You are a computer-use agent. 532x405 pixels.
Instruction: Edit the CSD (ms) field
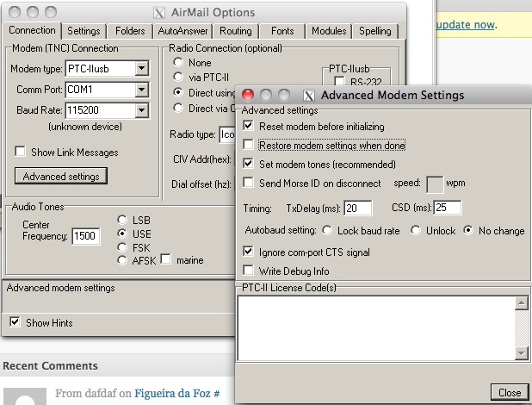click(x=447, y=208)
